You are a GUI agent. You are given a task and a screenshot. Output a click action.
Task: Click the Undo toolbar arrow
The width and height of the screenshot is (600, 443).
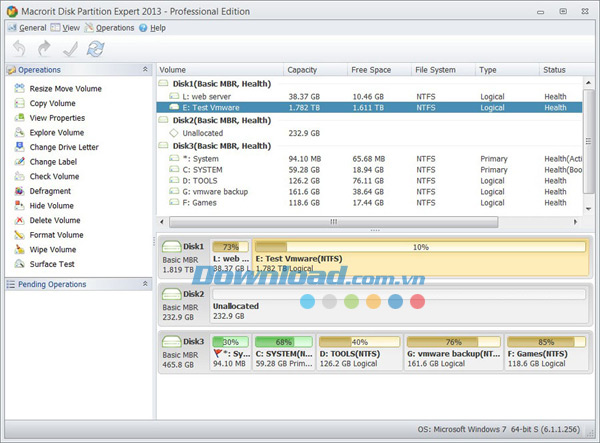click(x=19, y=49)
